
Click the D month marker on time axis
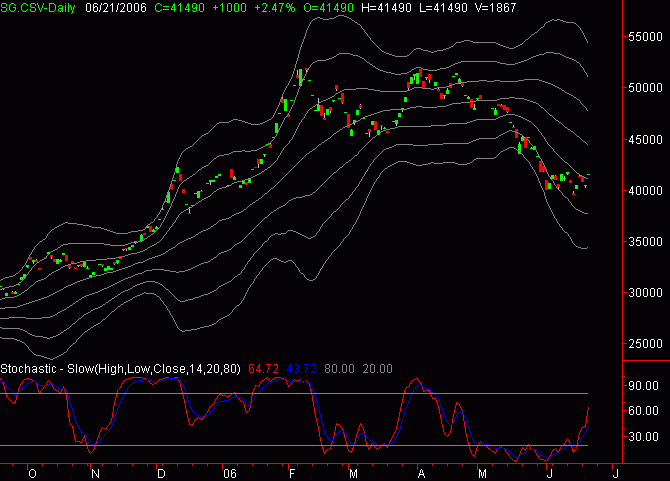coord(161,474)
